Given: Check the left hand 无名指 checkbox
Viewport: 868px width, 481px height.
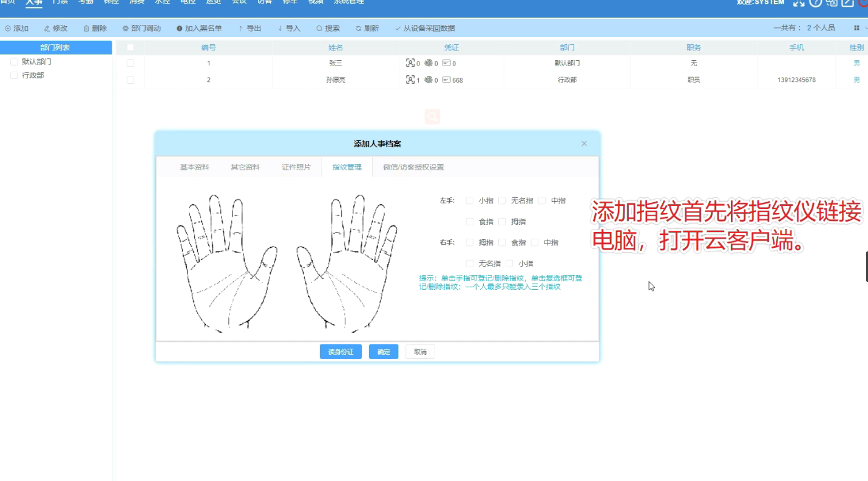Looking at the screenshot, I should tap(502, 200).
